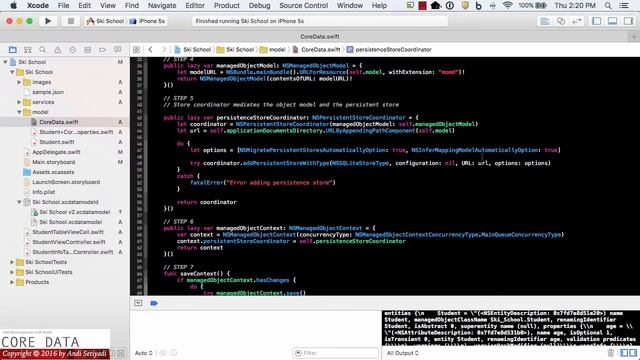Select the Ski School scheme
Screen dimensions: 640x360
click(x=106, y=21)
